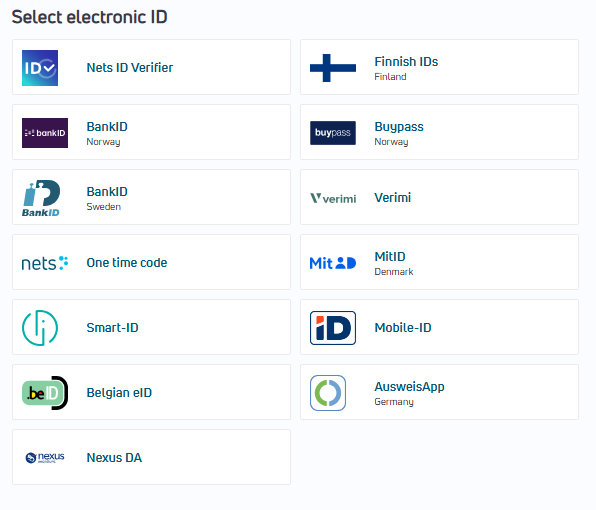Click the buypass logo icon
The width and height of the screenshot is (596, 510).
333,133
